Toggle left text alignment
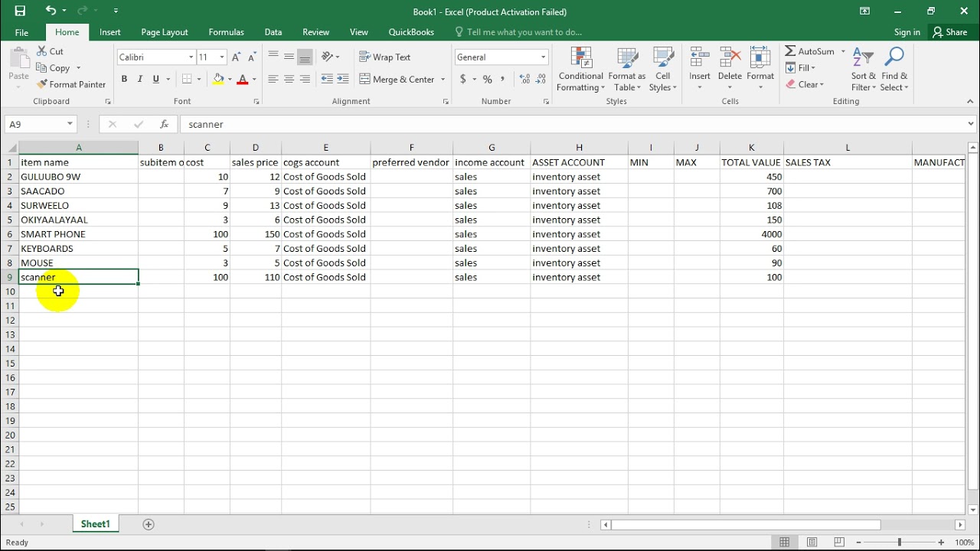This screenshot has width=980, height=551. pyautogui.click(x=273, y=80)
